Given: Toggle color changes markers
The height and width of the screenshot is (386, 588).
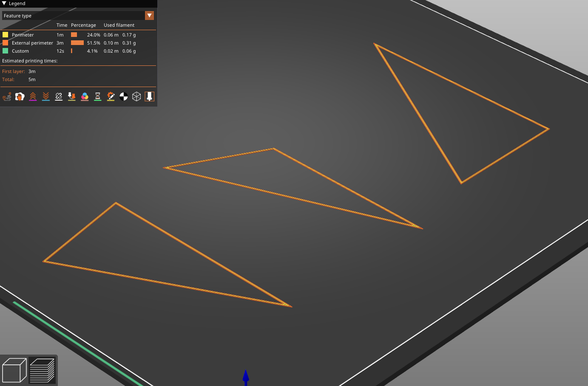Looking at the screenshot, I should click(85, 96).
